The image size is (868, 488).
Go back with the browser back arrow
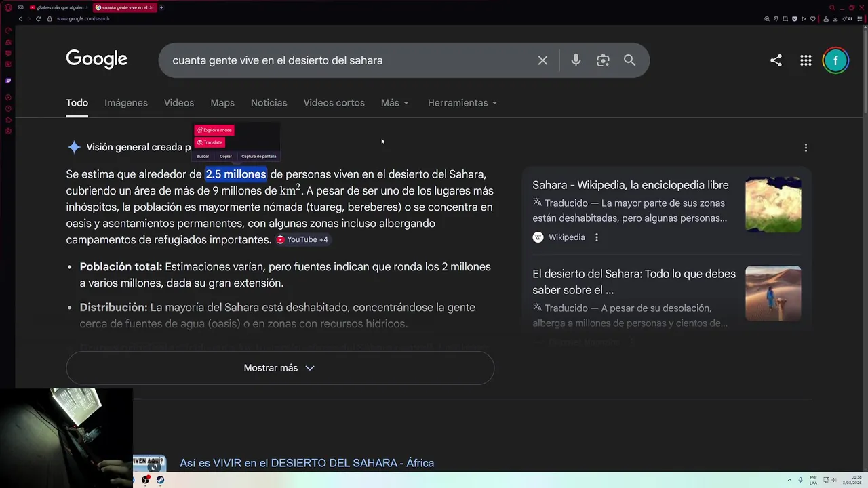click(20, 18)
